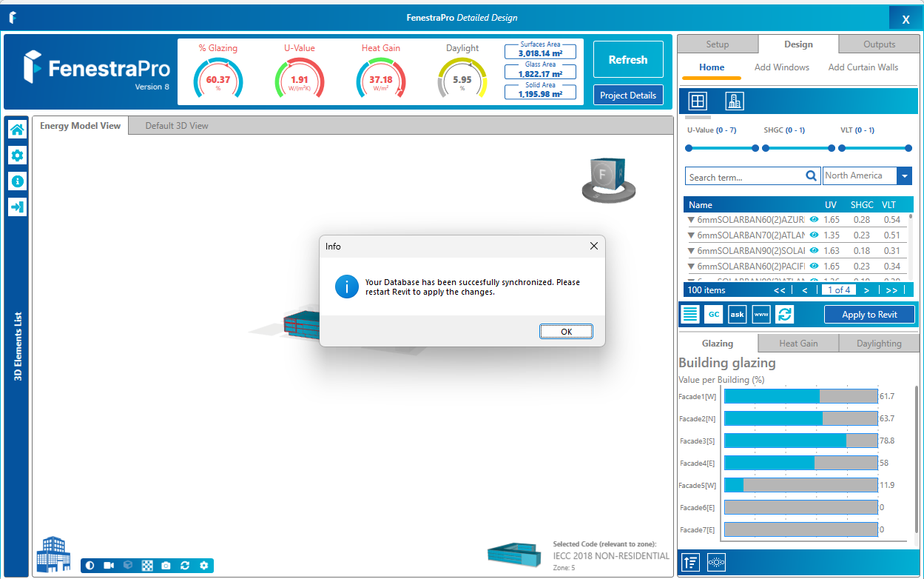
Task: Click the info icon in the left sidebar
Action: tap(17, 181)
